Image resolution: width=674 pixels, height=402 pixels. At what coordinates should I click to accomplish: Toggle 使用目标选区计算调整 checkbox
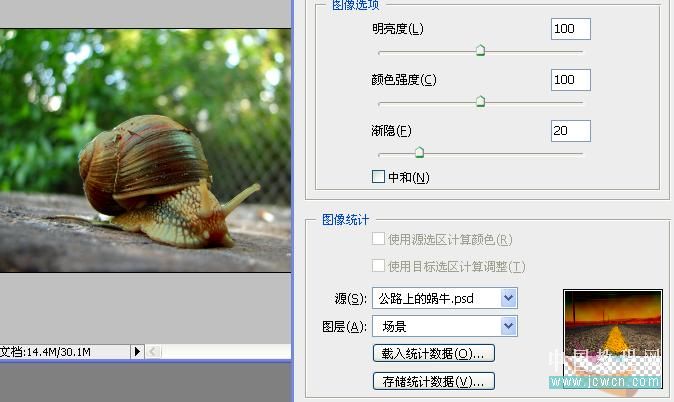[378, 266]
